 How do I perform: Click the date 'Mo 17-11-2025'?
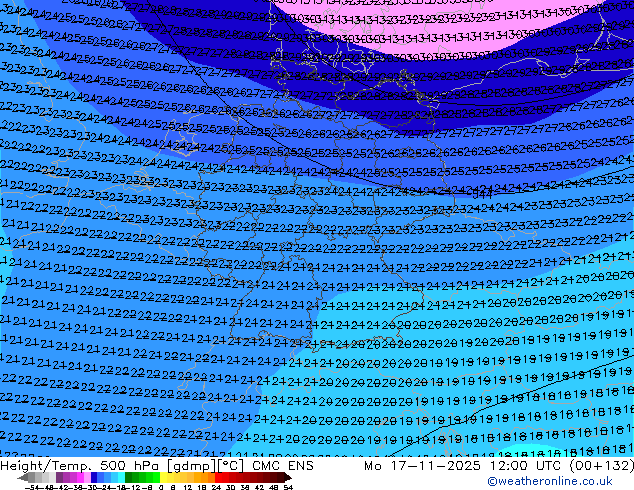coord(422,466)
